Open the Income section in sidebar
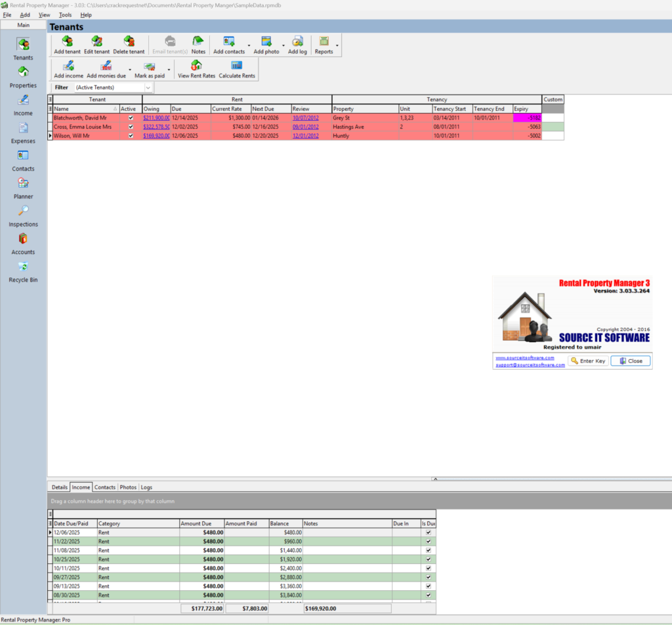 (23, 105)
